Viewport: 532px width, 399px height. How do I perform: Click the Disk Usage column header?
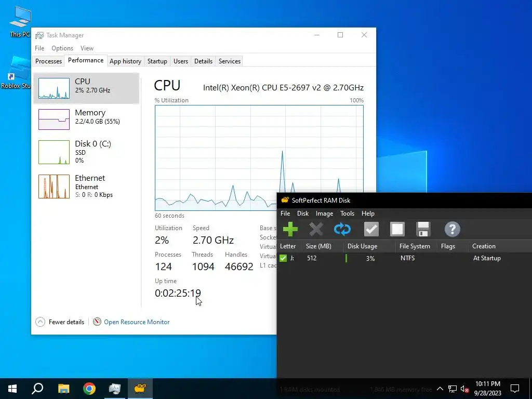[x=370, y=246]
